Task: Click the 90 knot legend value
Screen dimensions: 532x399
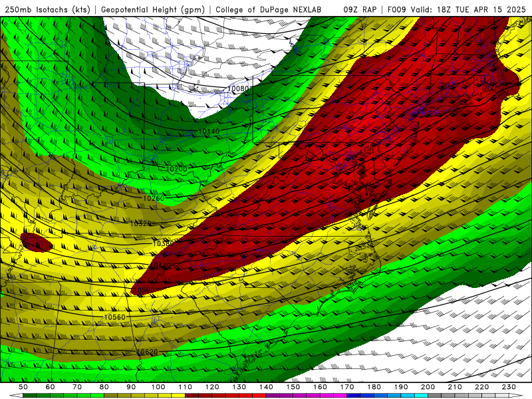Action: [131, 387]
